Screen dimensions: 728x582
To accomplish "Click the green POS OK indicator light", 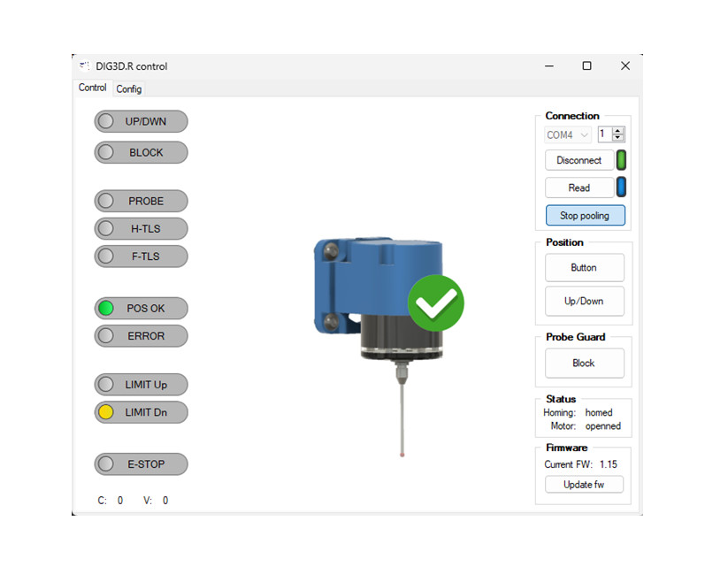I will [106, 309].
